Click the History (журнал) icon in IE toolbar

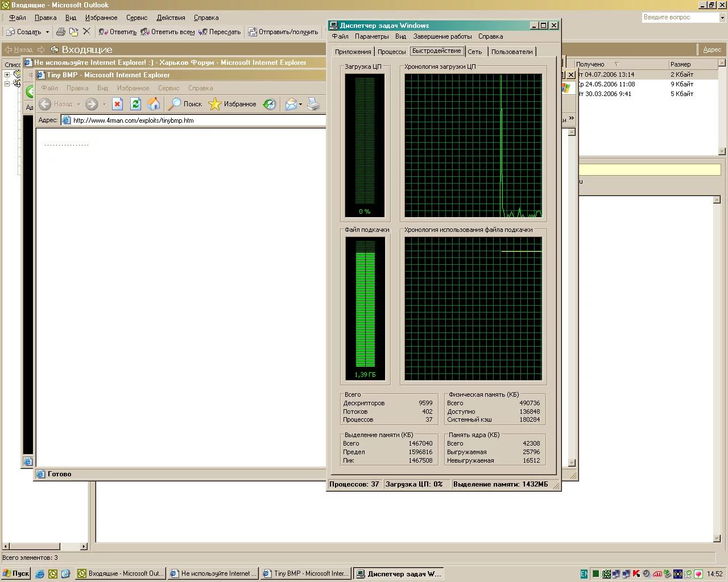coord(270,104)
